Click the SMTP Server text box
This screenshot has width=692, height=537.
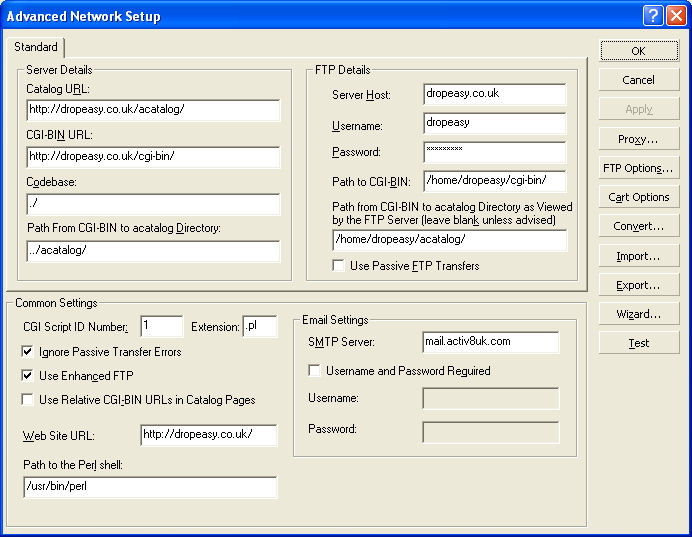pyautogui.click(x=490, y=342)
